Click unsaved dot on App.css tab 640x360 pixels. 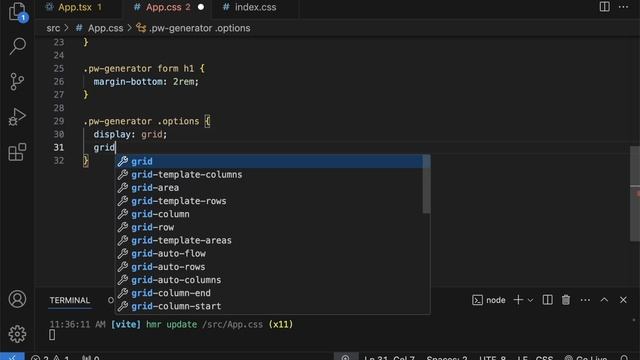pyautogui.click(x=200, y=7)
